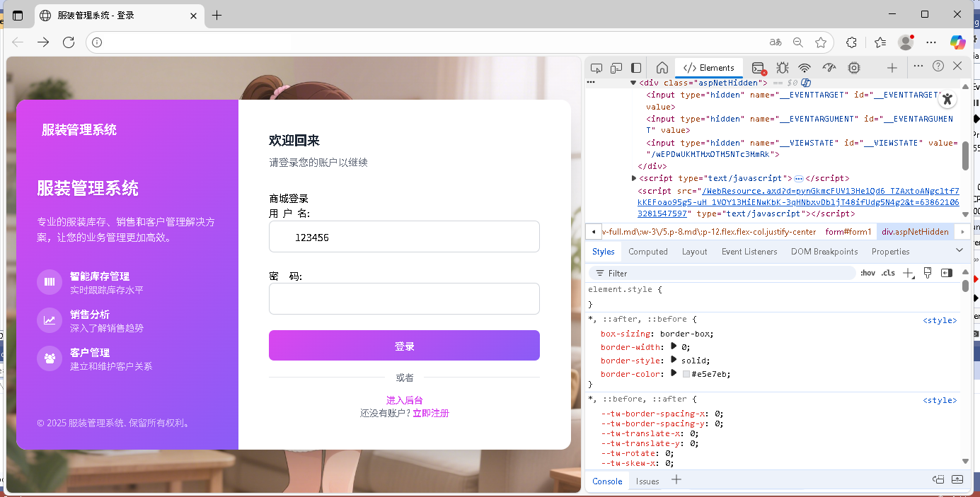Open the Performance gauge icon
The image size is (980, 497).
point(829,68)
